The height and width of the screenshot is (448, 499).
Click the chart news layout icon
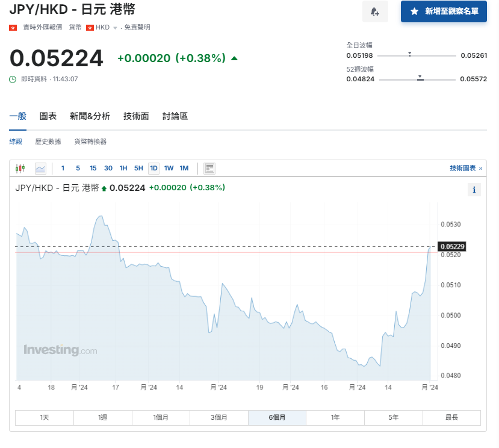(209, 169)
